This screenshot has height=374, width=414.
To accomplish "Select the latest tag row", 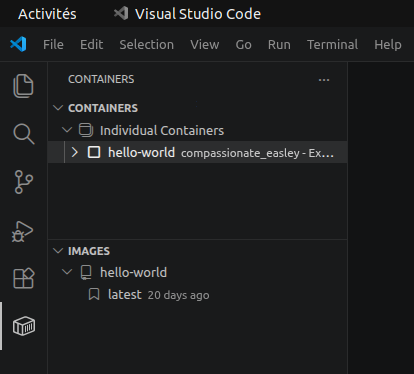I will pyautogui.click(x=198, y=295).
